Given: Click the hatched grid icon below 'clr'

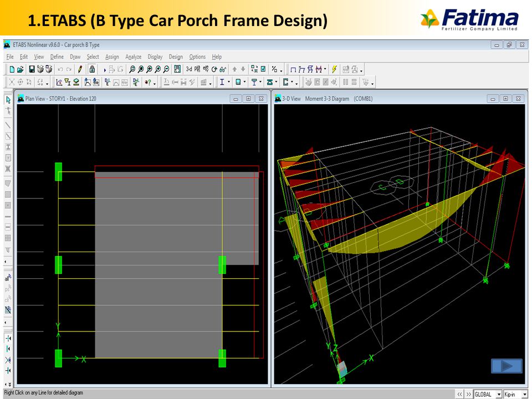Looking at the screenshot, I should tap(8, 309).
